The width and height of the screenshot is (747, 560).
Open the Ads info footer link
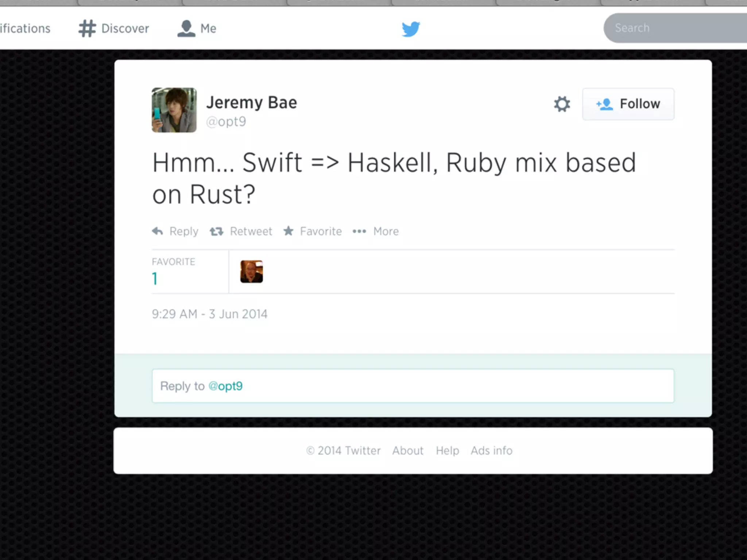(491, 451)
